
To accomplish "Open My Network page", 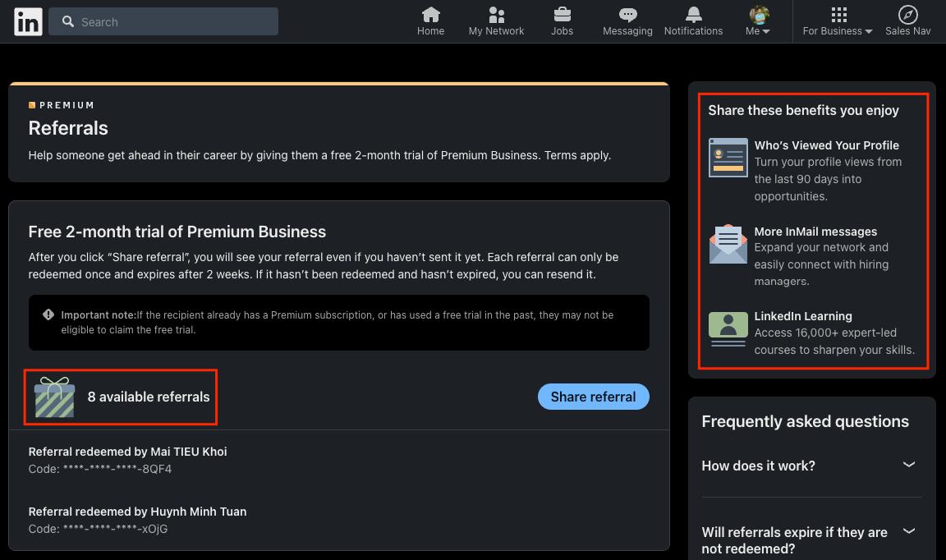I will (x=496, y=21).
